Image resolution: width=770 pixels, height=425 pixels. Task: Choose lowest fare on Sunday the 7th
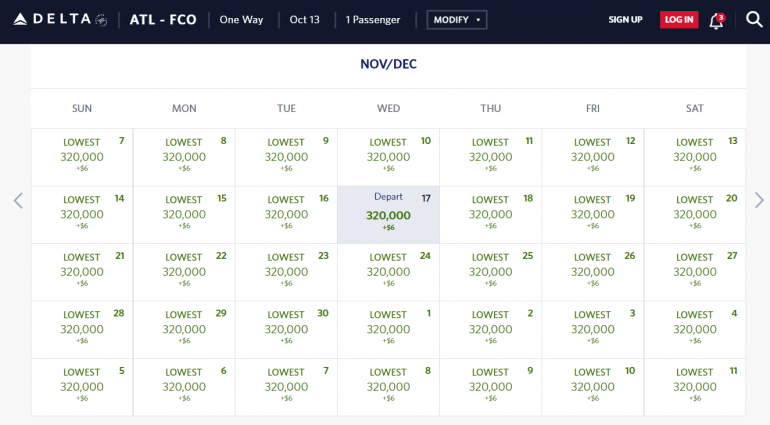click(82, 157)
